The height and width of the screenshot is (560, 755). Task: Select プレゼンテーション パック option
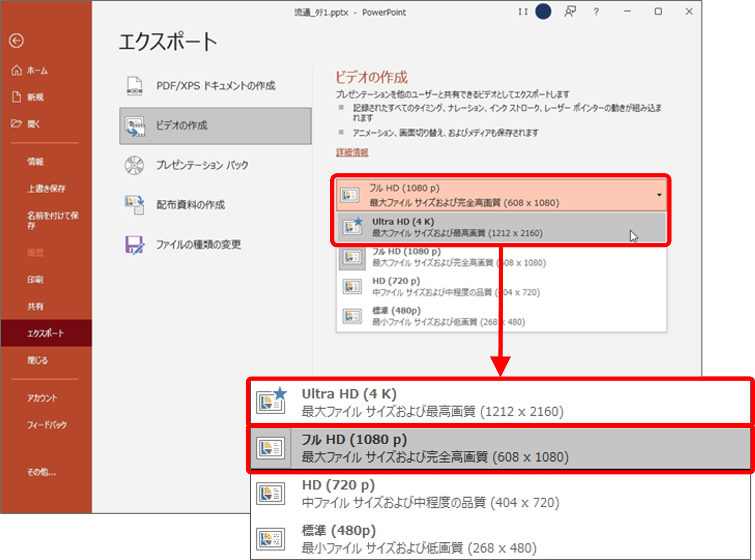click(215, 165)
